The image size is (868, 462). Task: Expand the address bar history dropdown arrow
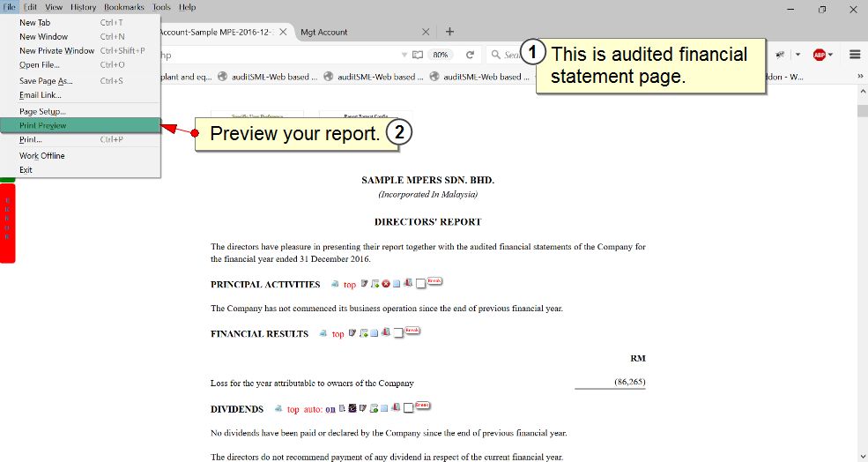[404, 55]
